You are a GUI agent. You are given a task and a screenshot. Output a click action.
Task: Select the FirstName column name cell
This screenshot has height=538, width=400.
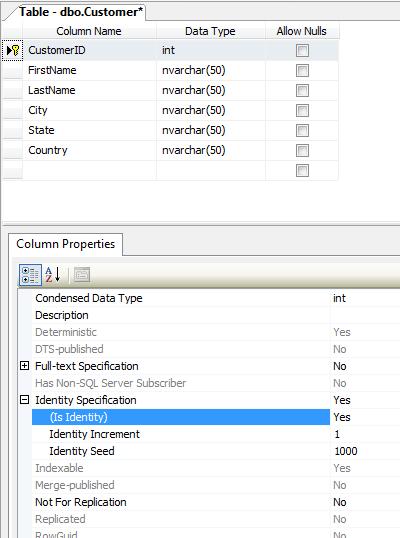click(x=89, y=70)
